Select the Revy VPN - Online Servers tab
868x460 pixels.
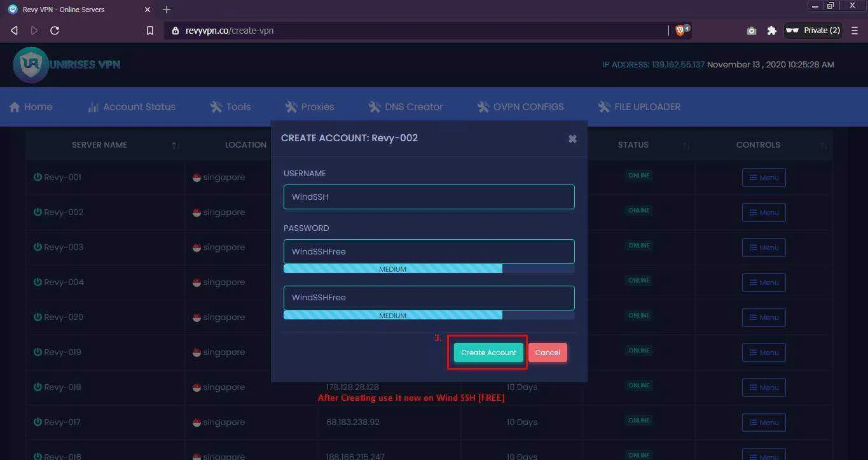click(x=78, y=10)
